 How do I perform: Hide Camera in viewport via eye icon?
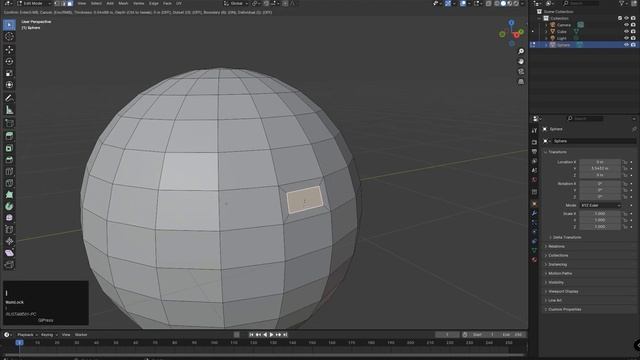coord(626,25)
